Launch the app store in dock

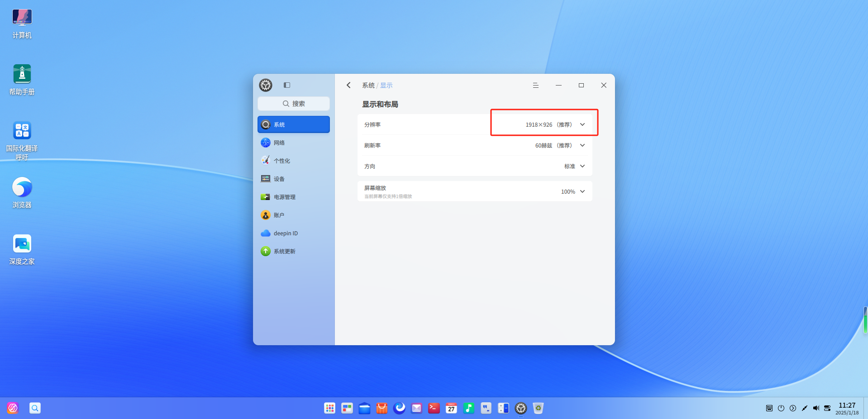click(382, 408)
